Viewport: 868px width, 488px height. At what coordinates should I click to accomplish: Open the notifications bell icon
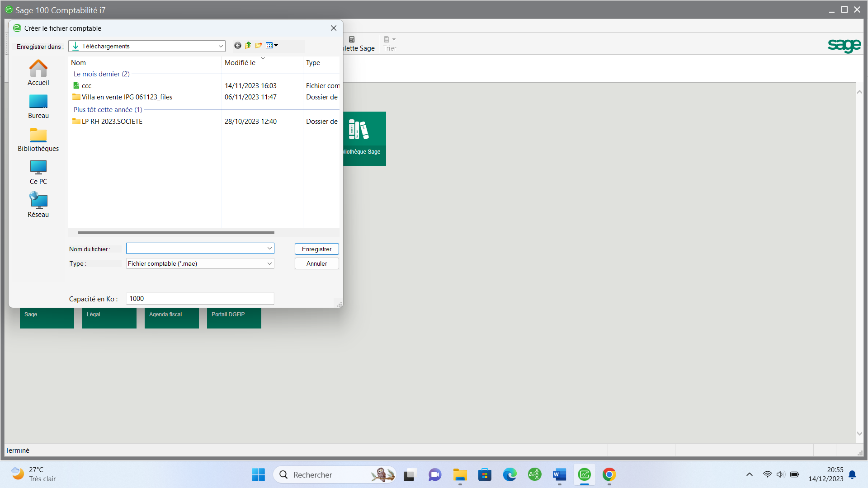pos(853,474)
